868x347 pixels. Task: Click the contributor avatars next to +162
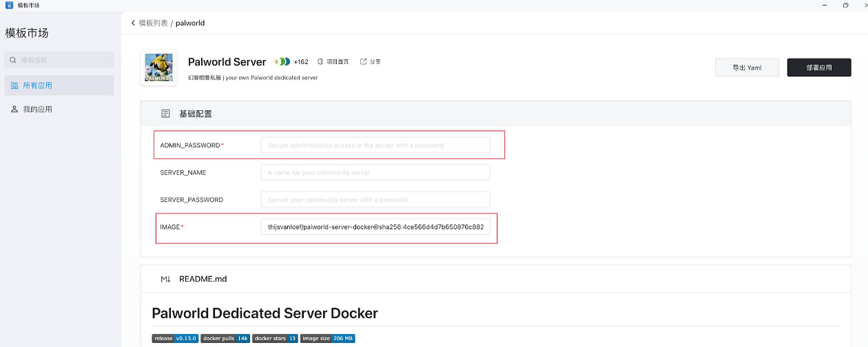(282, 61)
